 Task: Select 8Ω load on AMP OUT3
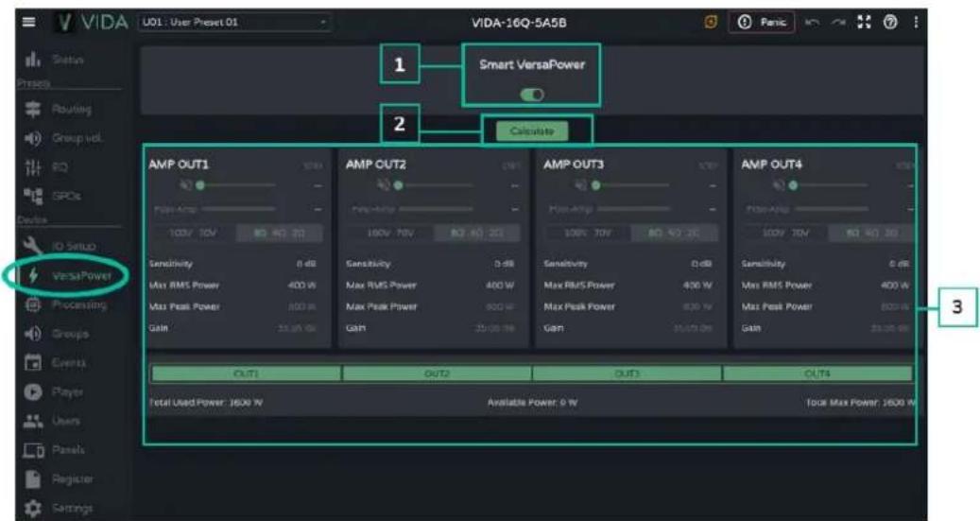click(655, 233)
